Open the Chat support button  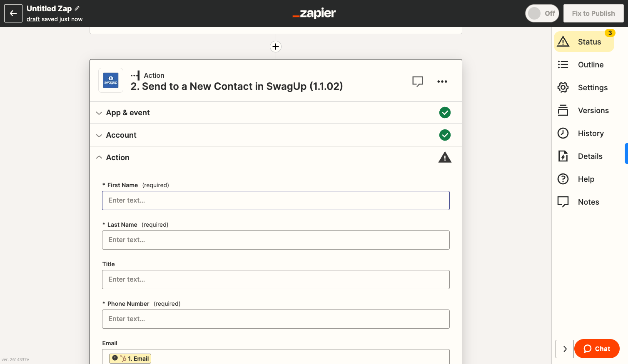(597, 349)
